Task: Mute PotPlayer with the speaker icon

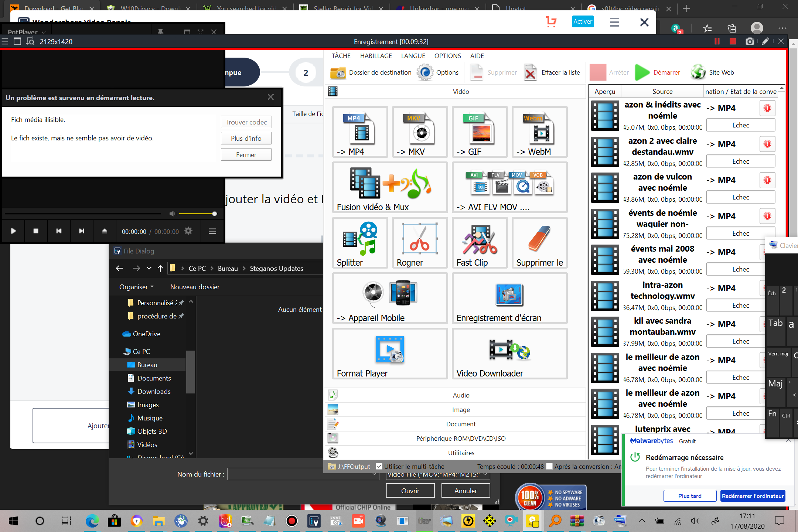Action: click(173, 214)
